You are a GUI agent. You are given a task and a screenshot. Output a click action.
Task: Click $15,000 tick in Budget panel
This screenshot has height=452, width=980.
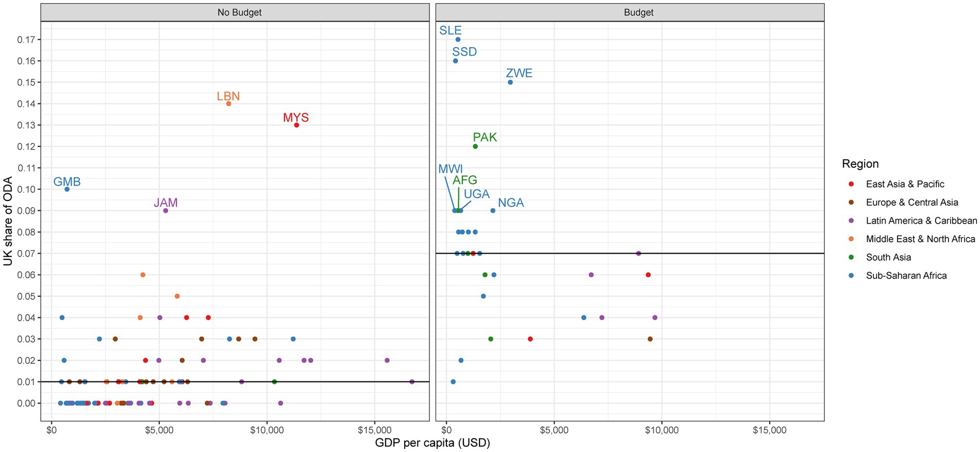coord(770,430)
